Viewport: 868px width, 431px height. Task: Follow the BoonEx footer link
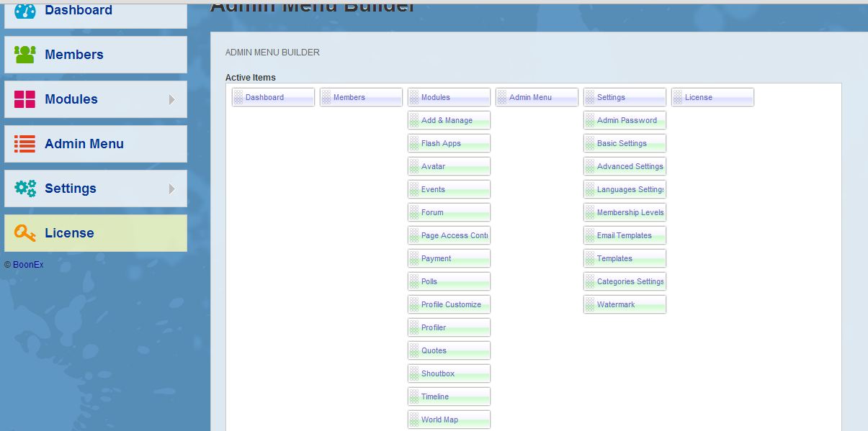pyautogui.click(x=28, y=265)
